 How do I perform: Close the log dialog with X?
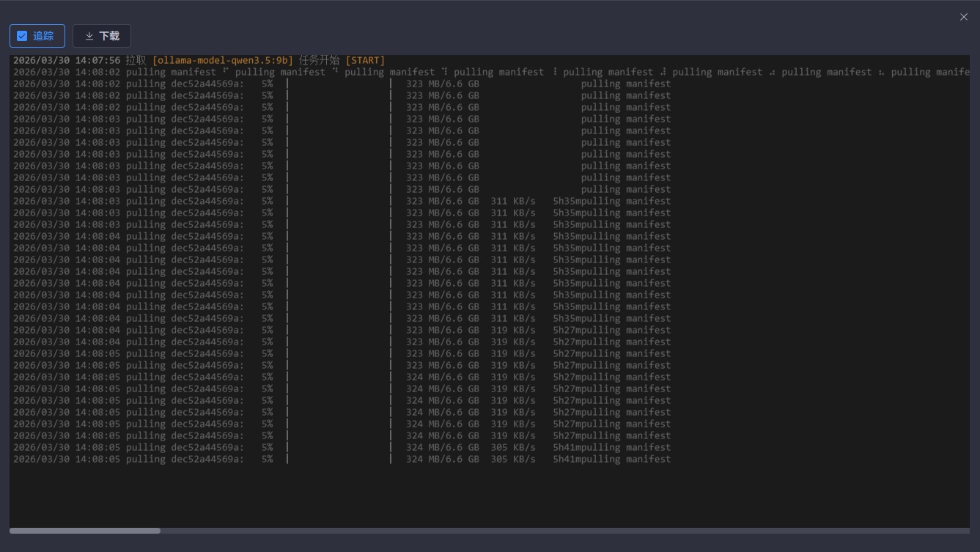point(963,17)
